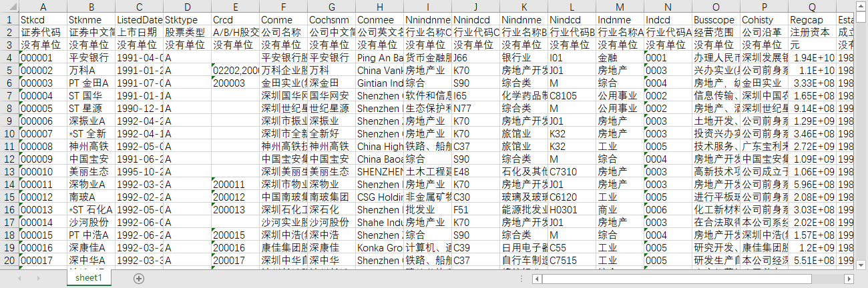Click the H0301 cell
Viewport: 868px width, 288px height.
pyautogui.click(x=572, y=210)
